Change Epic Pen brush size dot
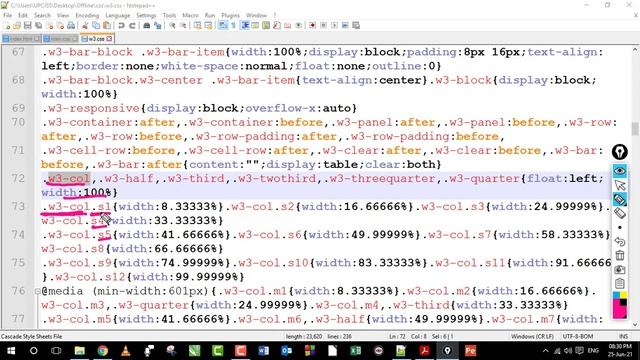 pyautogui.click(x=620, y=227)
